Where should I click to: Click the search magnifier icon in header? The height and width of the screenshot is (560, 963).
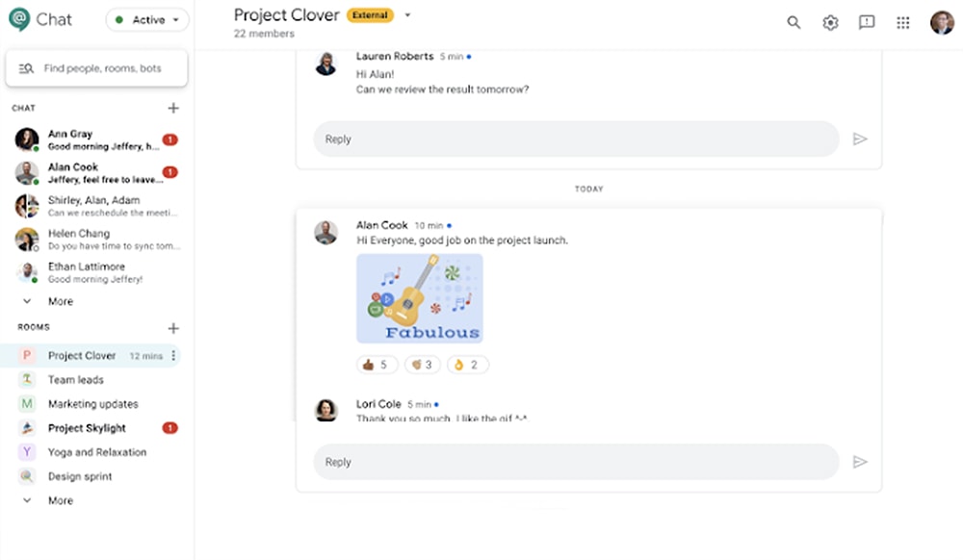tap(794, 23)
